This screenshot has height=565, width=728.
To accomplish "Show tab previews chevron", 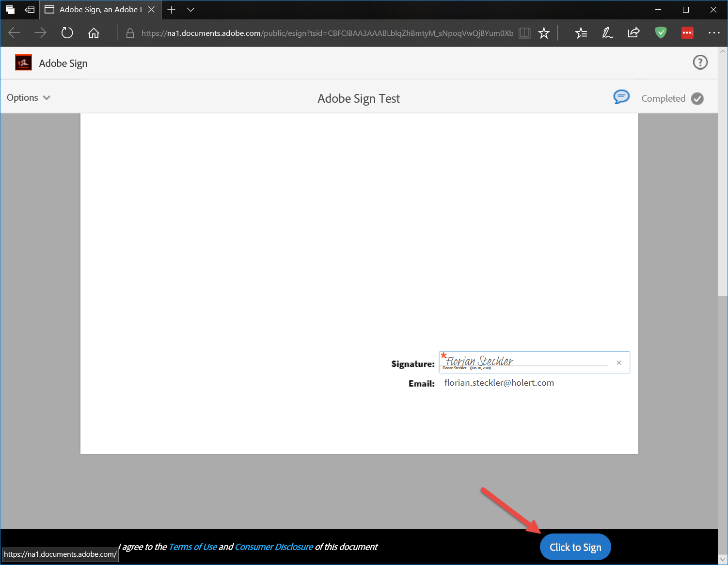I will [x=190, y=10].
